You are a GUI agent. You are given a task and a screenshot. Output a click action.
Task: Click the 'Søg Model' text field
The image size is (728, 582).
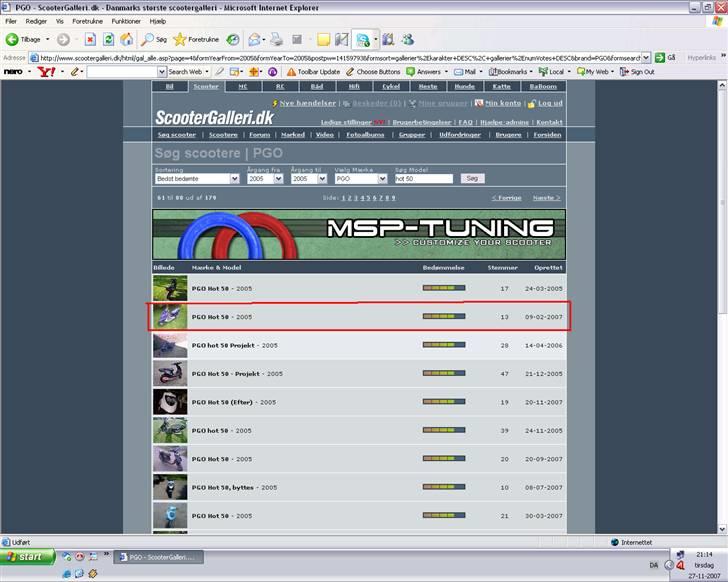[x=423, y=179]
